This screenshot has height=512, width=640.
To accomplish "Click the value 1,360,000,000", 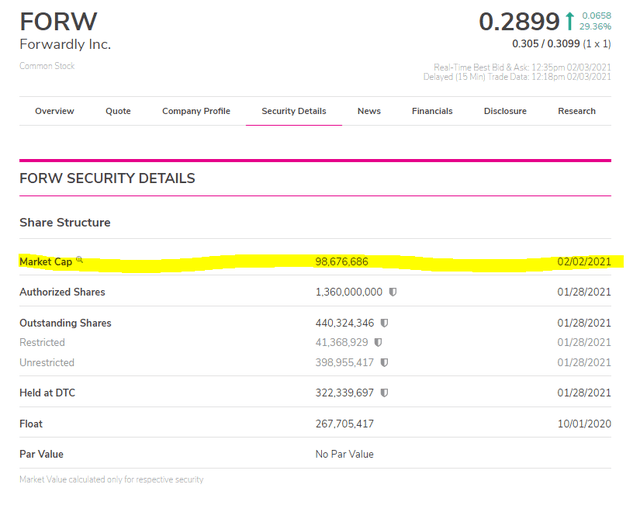I will pyautogui.click(x=349, y=292).
